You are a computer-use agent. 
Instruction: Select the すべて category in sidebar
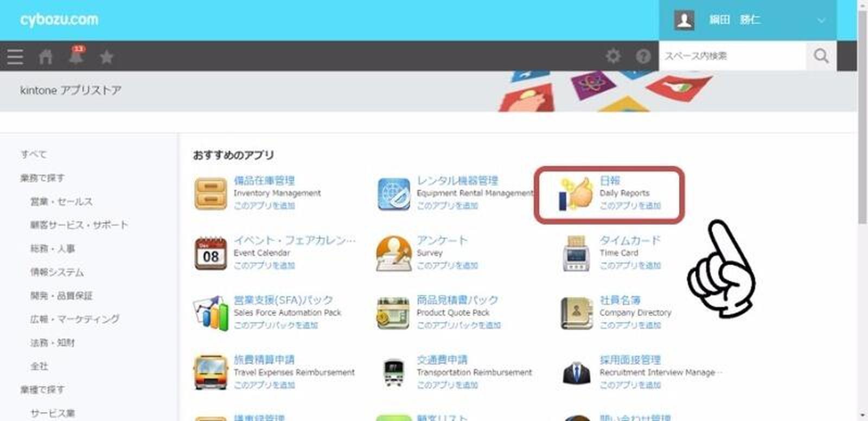[x=34, y=154]
